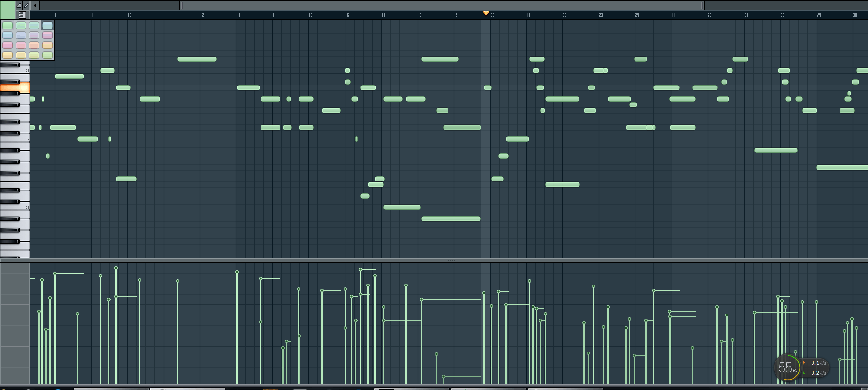
Task: Pick the selected light-blue swatch in the top row
Action: click(x=47, y=25)
